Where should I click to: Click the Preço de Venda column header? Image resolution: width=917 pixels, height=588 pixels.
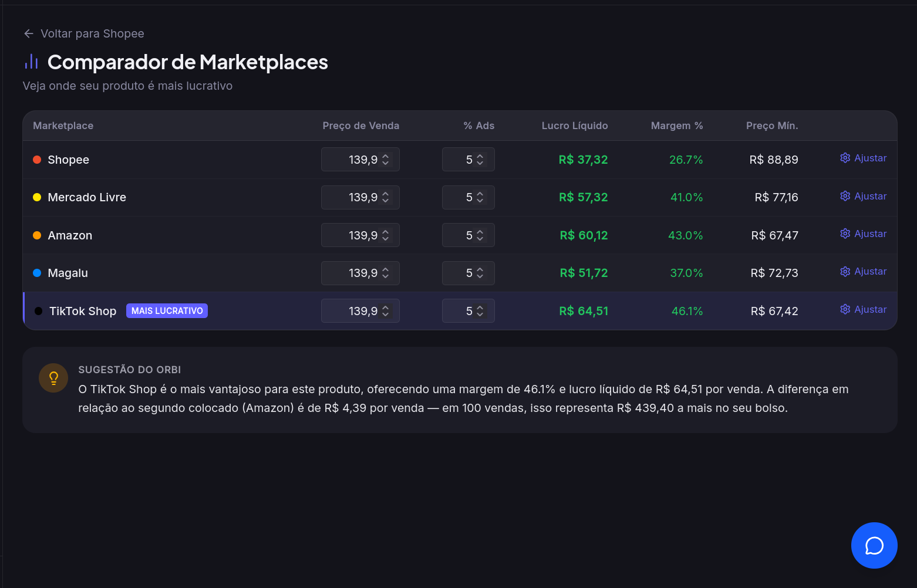tap(360, 126)
